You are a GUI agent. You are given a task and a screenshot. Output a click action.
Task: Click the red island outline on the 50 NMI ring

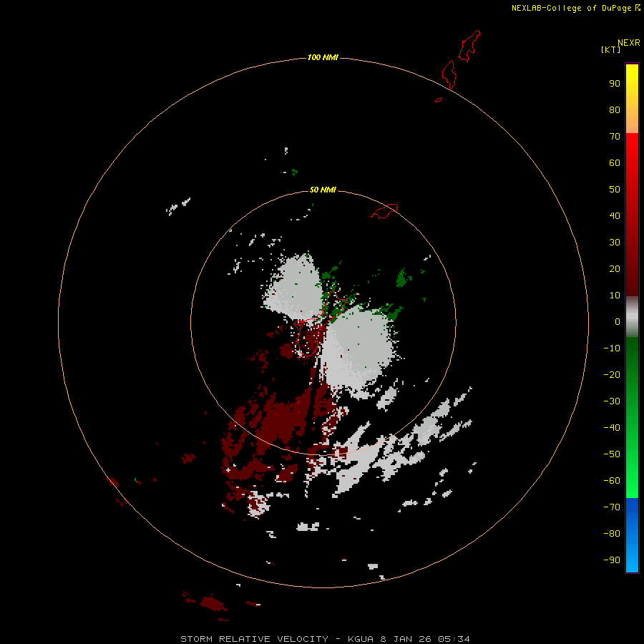(x=384, y=211)
